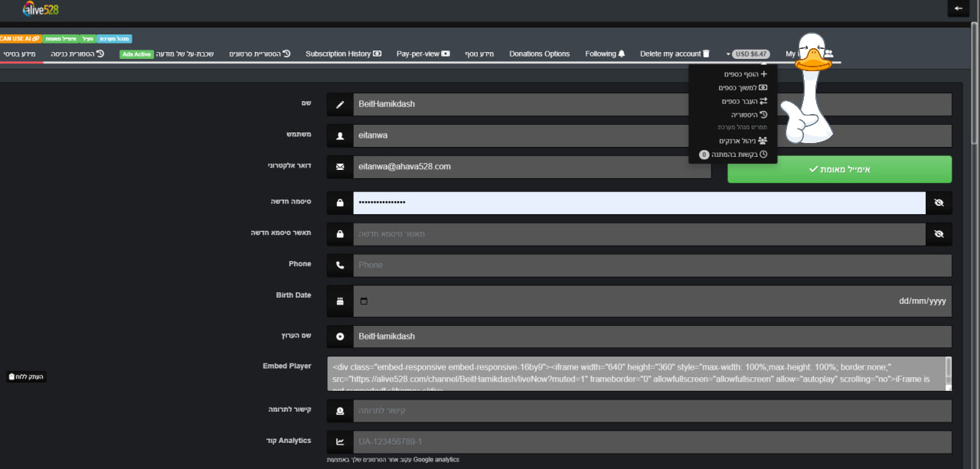The width and height of the screenshot is (980, 469).
Task: Click the chart icon beside the Analytics field
Action: 340,442
